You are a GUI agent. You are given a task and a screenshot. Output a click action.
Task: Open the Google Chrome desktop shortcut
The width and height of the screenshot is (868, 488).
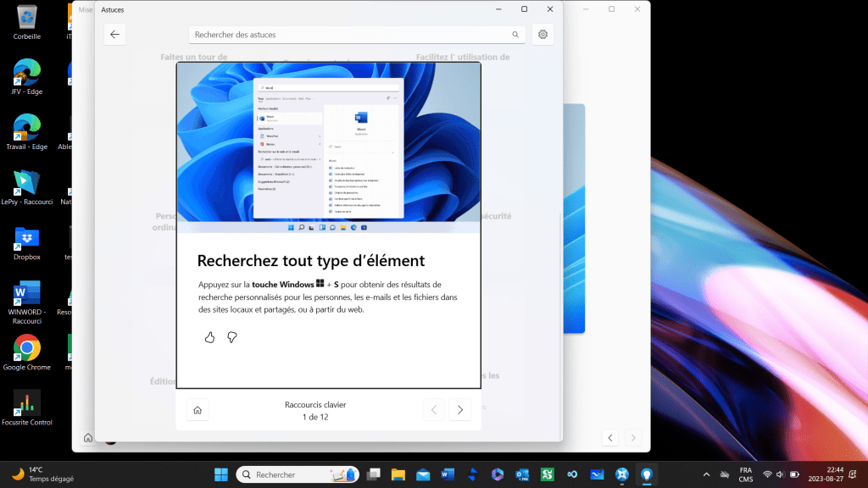coord(27,348)
